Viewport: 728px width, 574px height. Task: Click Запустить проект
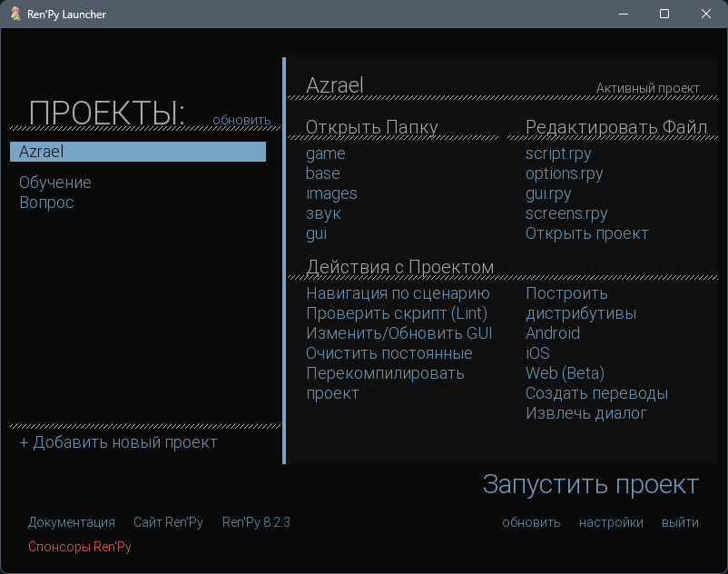click(x=592, y=485)
